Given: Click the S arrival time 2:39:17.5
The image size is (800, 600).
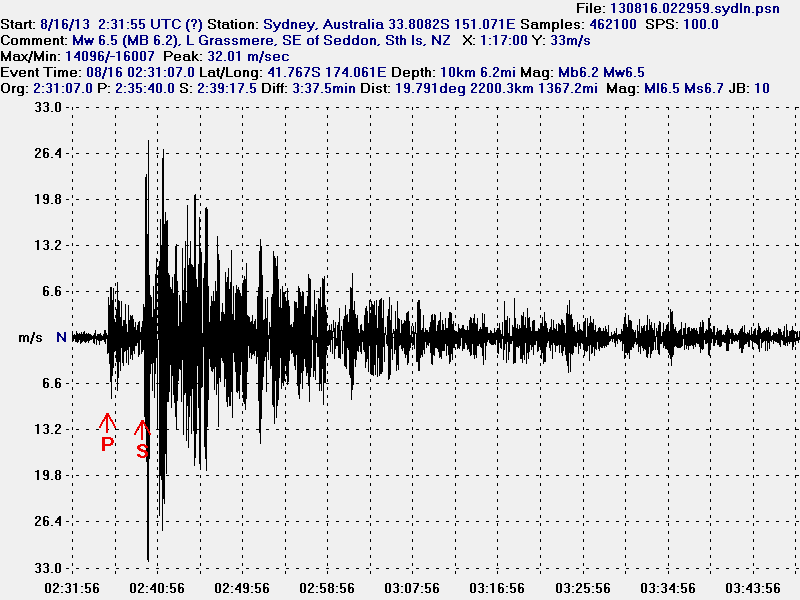Looking at the screenshot, I should pyautogui.click(x=227, y=88).
